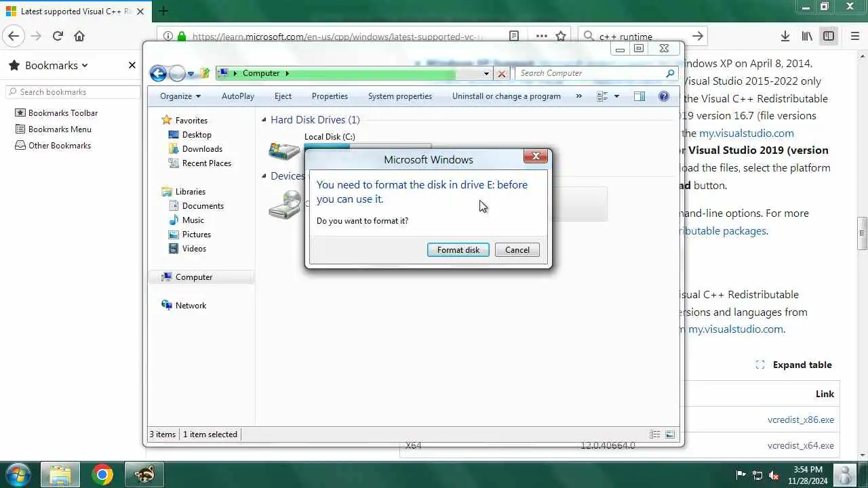Screen dimensions: 868x488
Task: Select Favorites in navigation pane
Action: 191,120
